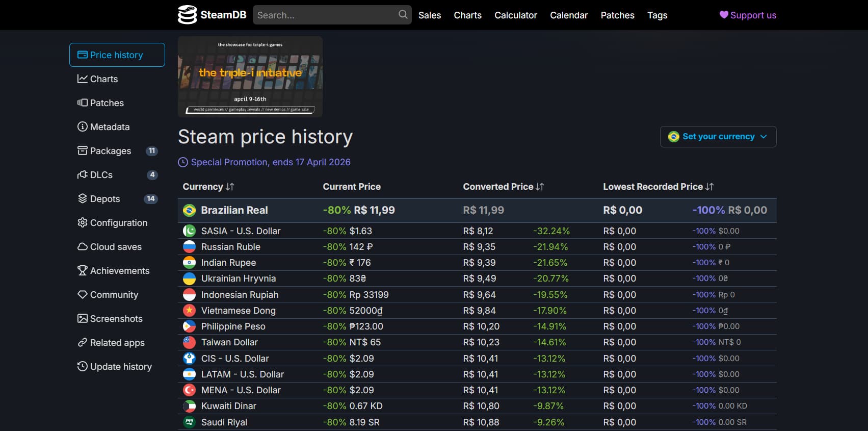Click the -9.87% Kuwaiti Dinar difference
Image resolution: width=868 pixels, height=431 pixels.
click(548, 406)
